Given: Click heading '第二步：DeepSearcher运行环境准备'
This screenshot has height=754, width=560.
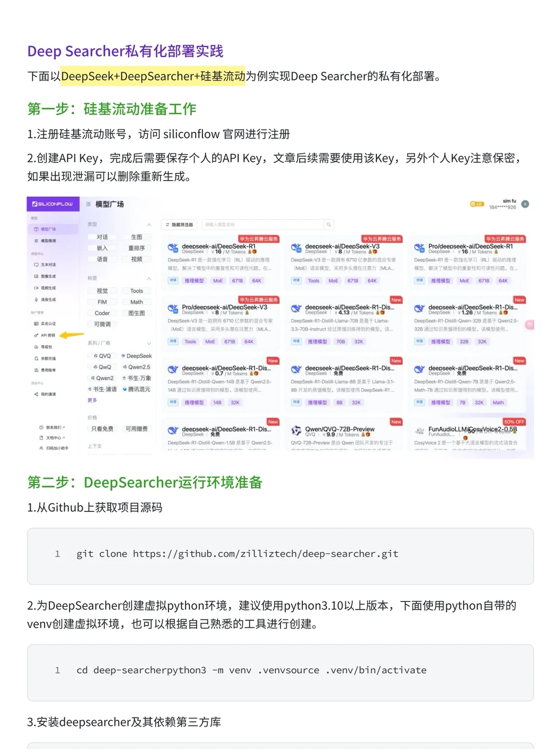Looking at the screenshot, I should (145, 482).
